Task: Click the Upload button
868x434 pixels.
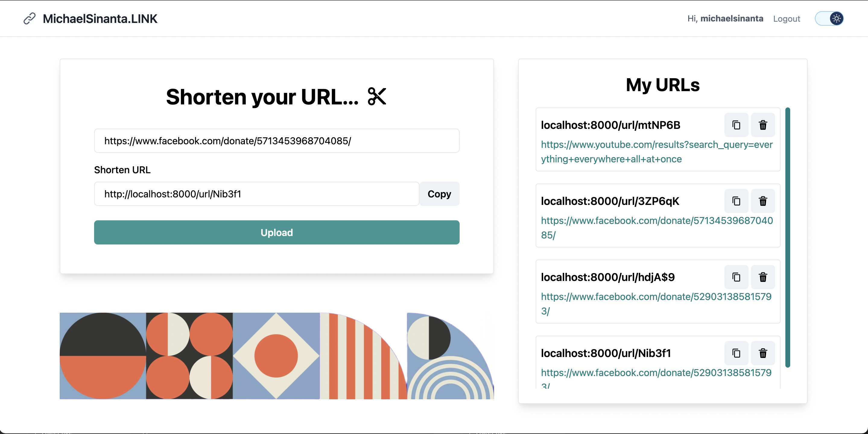Action: [277, 232]
